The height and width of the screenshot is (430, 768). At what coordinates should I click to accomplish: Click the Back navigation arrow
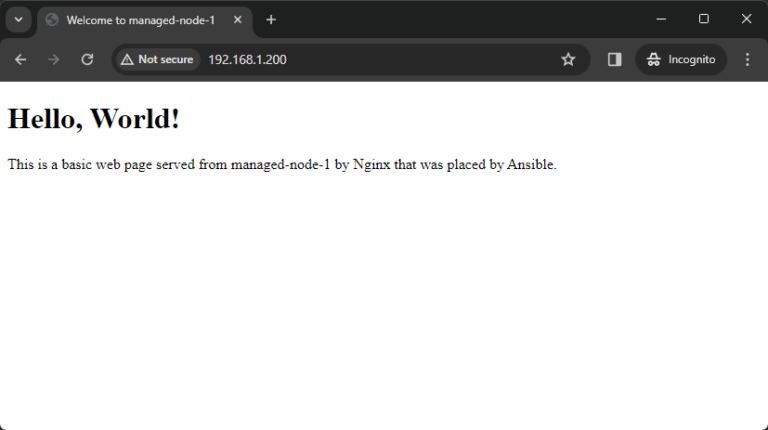coord(20,60)
